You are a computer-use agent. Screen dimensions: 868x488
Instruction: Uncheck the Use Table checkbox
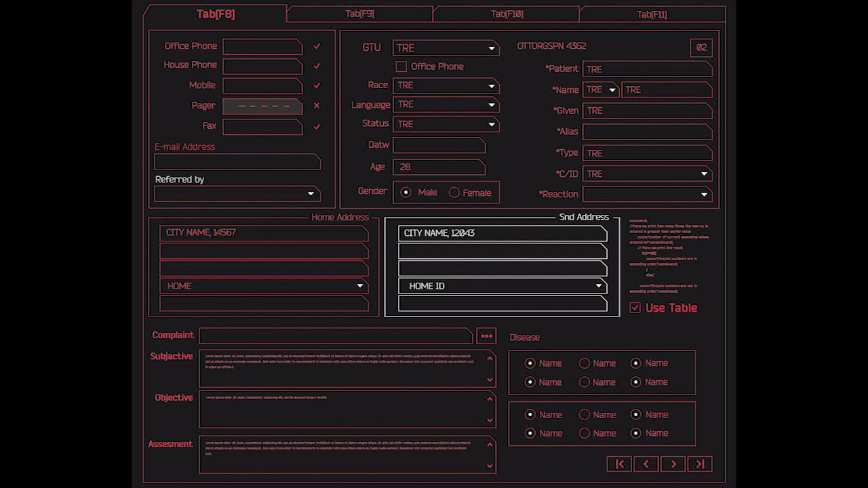tap(635, 308)
